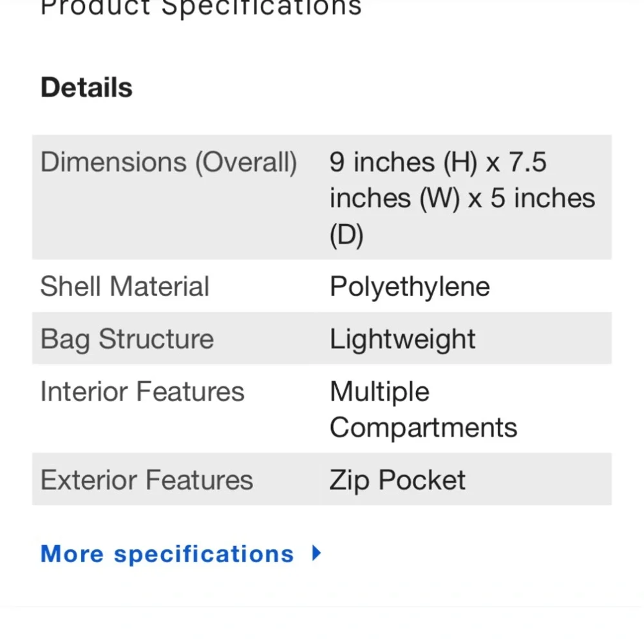Click the word 'Multiple'
This screenshot has height=644, width=644.
click(379, 392)
